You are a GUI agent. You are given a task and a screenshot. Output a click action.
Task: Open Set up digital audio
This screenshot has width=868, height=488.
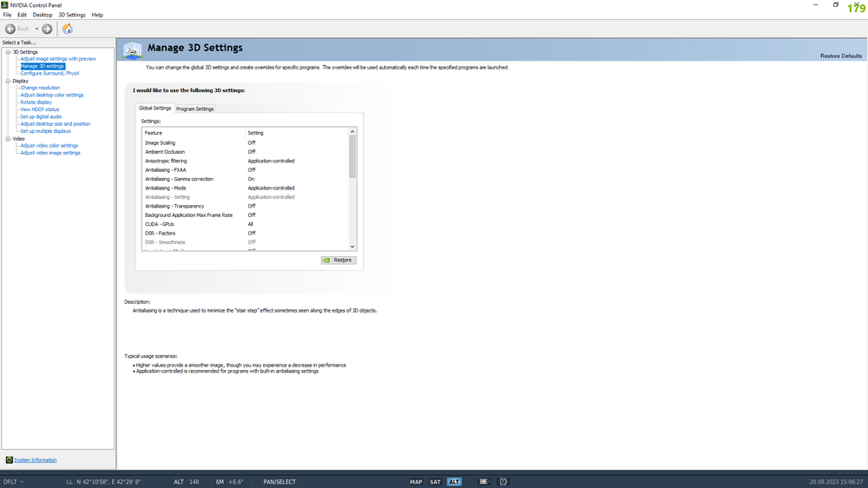[x=41, y=116]
